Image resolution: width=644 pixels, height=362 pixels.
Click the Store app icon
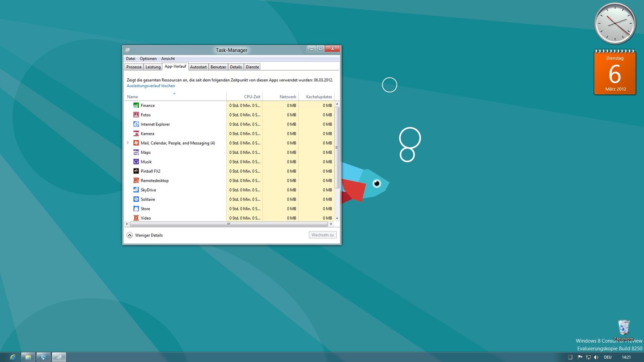[x=136, y=209]
